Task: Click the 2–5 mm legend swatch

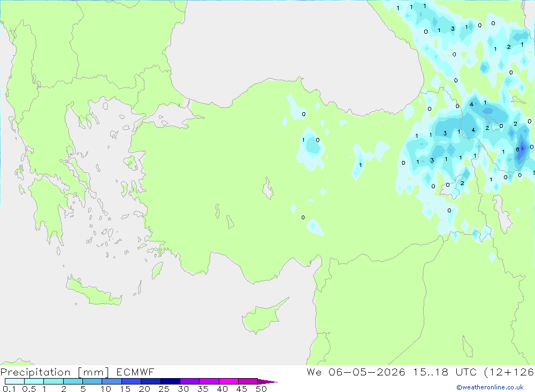Action: tap(73, 381)
